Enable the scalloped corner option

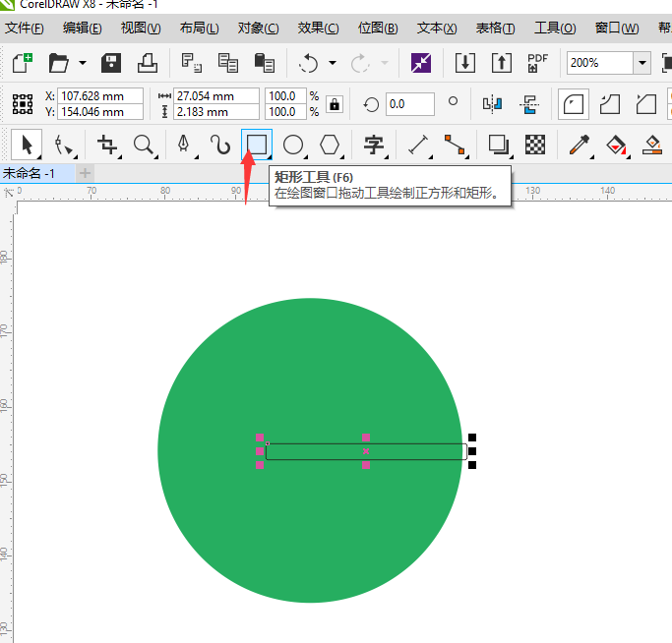click(x=611, y=103)
